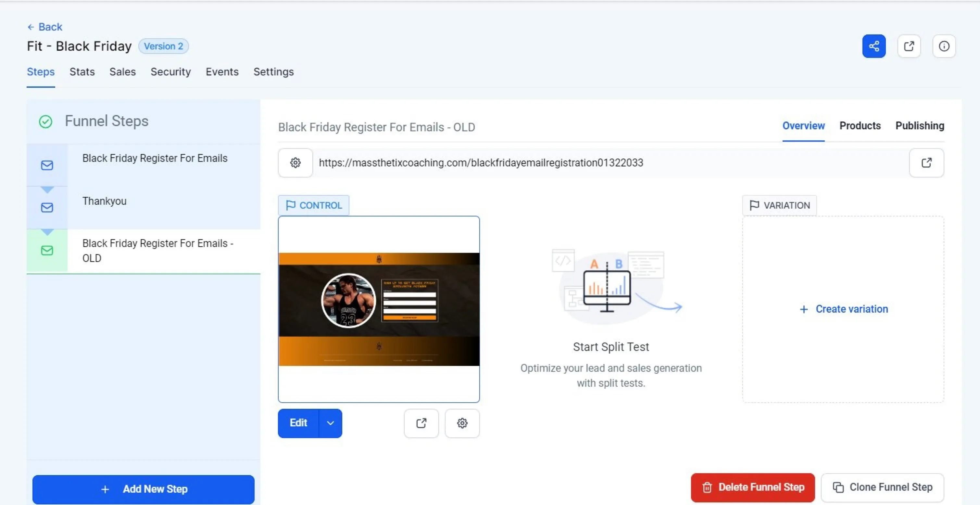980x505 pixels.
Task: Expand the Edit button dropdown arrow
Action: click(330, 423)
